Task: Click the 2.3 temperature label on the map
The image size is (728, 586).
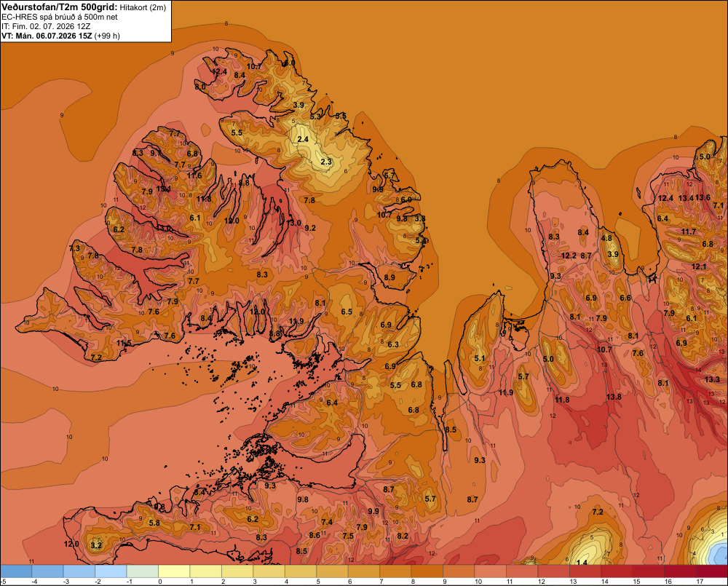Action: point(326,162)
